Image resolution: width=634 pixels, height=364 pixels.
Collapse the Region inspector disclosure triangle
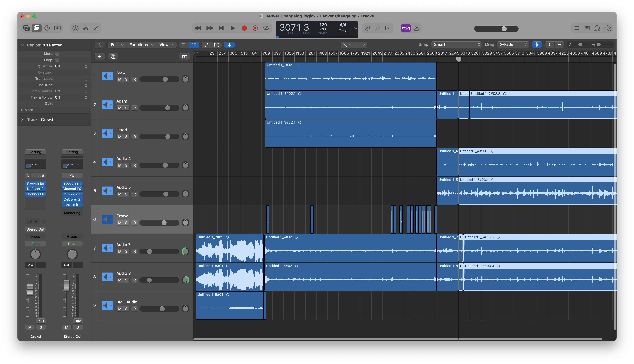tap(22, 45)
